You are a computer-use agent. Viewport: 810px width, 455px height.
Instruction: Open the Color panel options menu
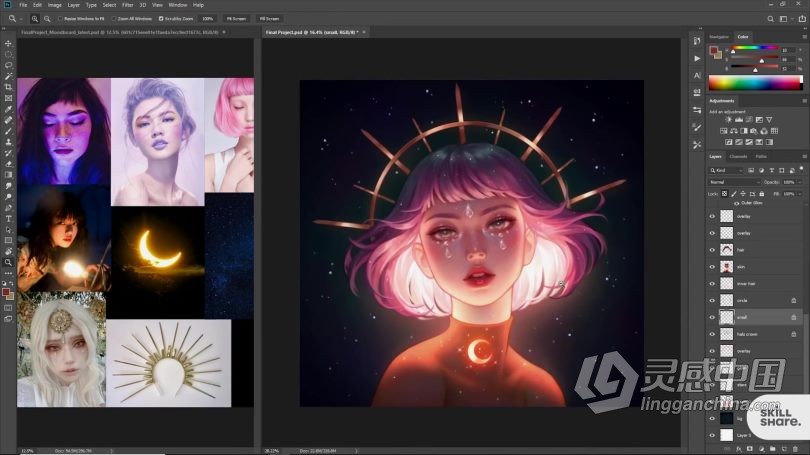click(x=804, y=37)
